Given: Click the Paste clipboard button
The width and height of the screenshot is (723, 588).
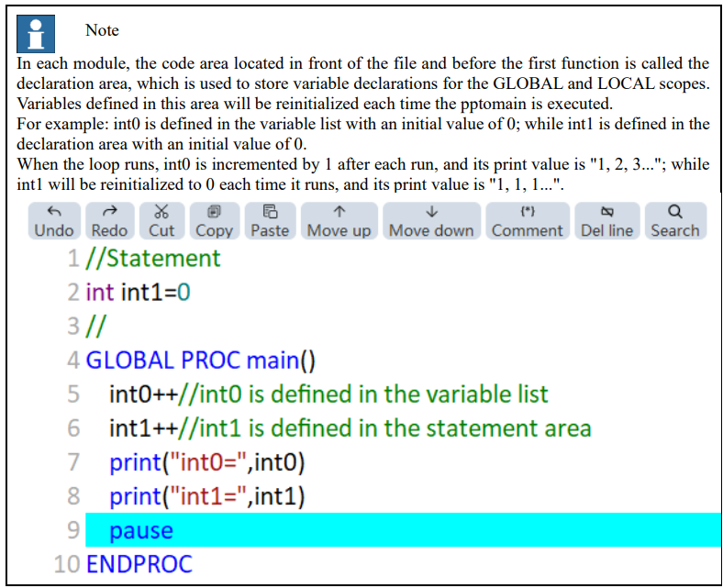Looking at the screenshot, I should click(270, 221).
